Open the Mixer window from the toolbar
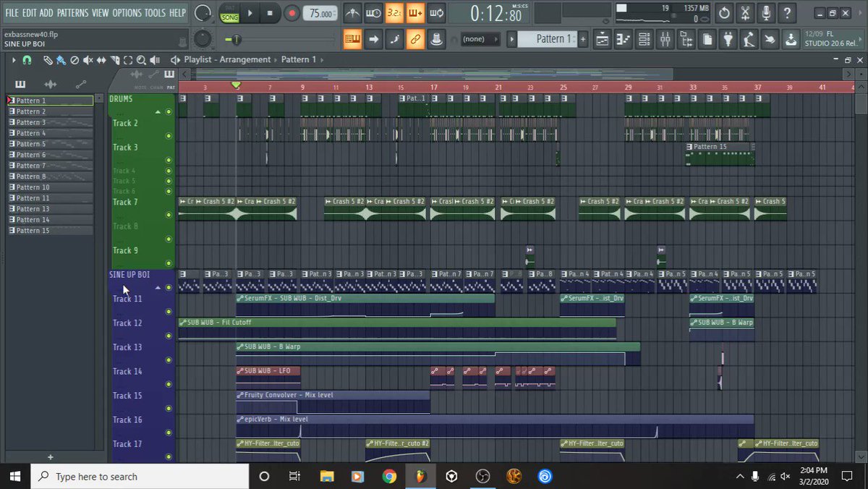 click(x=664, y=39)
